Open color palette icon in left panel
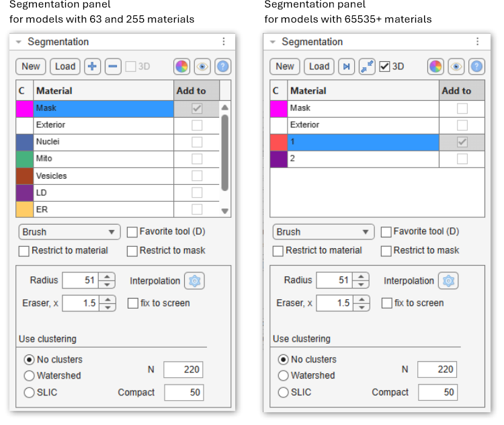Viewport: 504px width, 425px height. click(x=181, y=67)
